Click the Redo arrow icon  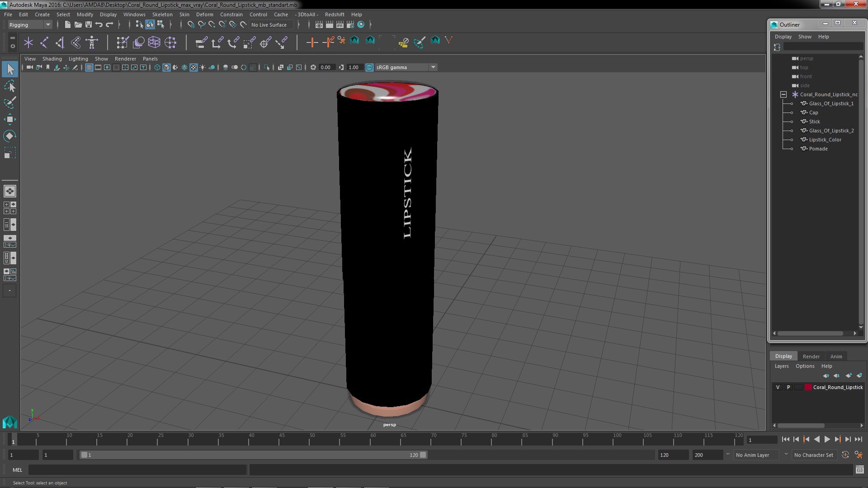[109, 25]
